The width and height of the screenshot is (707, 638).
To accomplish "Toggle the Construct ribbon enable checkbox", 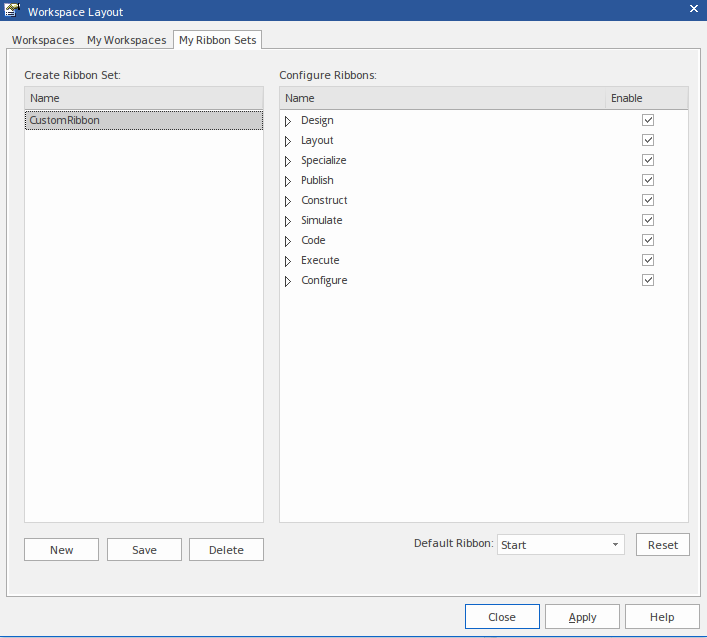I will click(648, 200).
